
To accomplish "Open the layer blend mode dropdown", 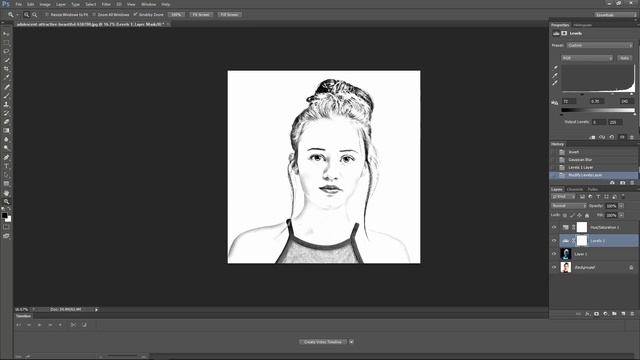I will coord(569,206).
